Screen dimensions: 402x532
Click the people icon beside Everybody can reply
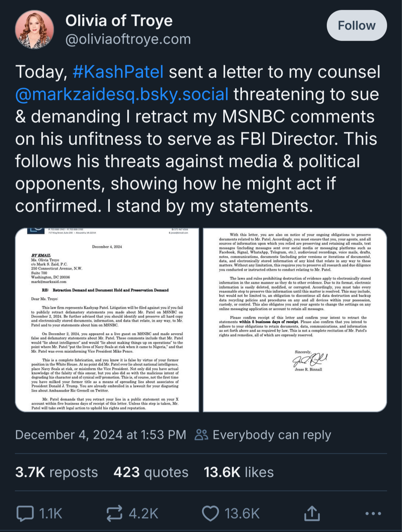[x=201, y=435]
